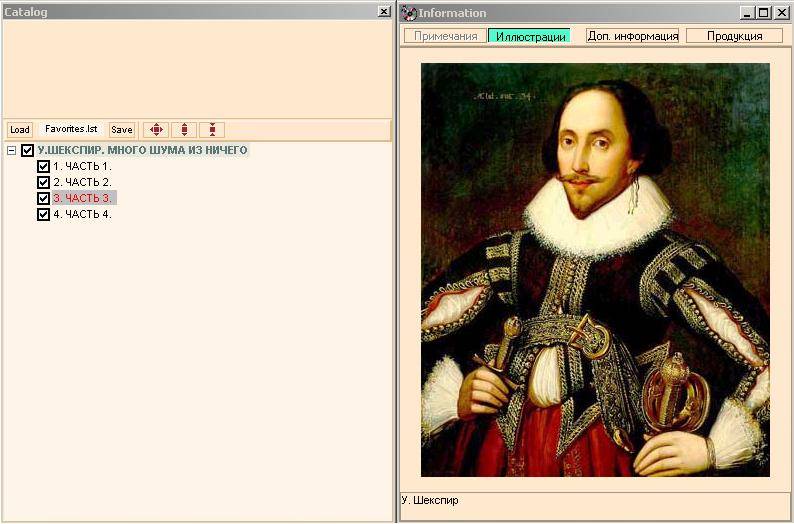This screenshot has height=524, width=794.
Task: Click the Load button
Action: tap(20, 130)
